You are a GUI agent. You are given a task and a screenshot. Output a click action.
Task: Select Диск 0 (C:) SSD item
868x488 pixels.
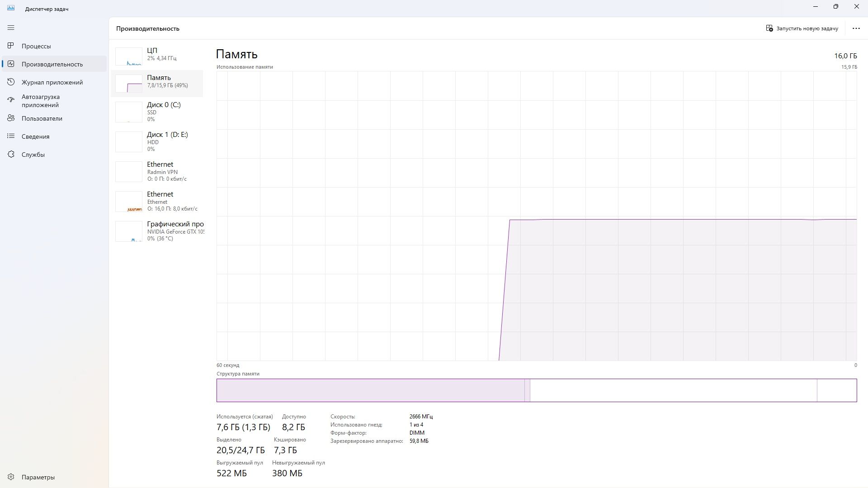tap(157, 112)
